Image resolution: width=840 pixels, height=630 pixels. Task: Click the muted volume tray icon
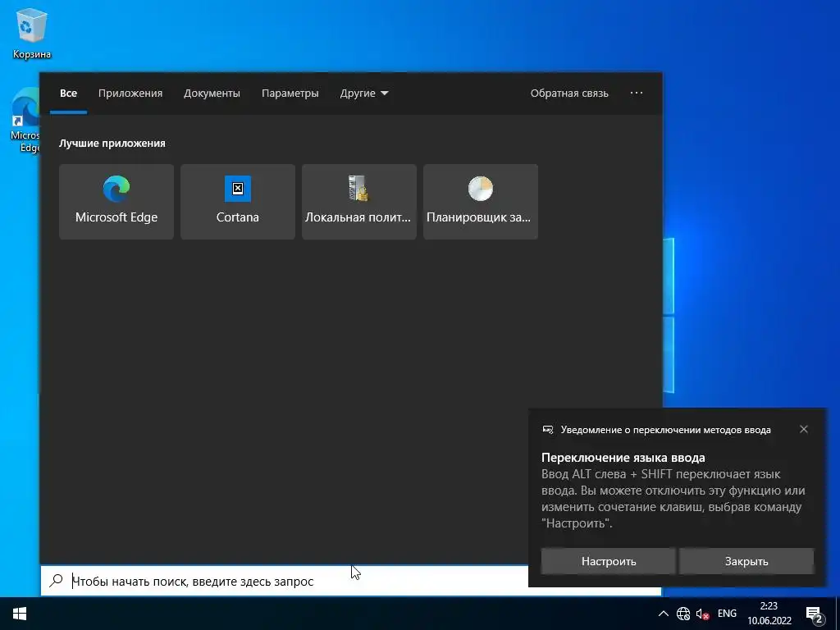pyautogui.click(x=702, y=614)
